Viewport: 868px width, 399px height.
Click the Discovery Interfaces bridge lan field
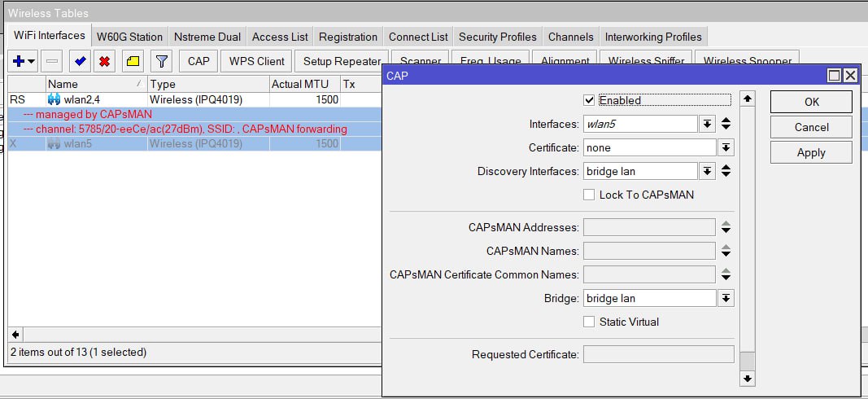[640, 171]
